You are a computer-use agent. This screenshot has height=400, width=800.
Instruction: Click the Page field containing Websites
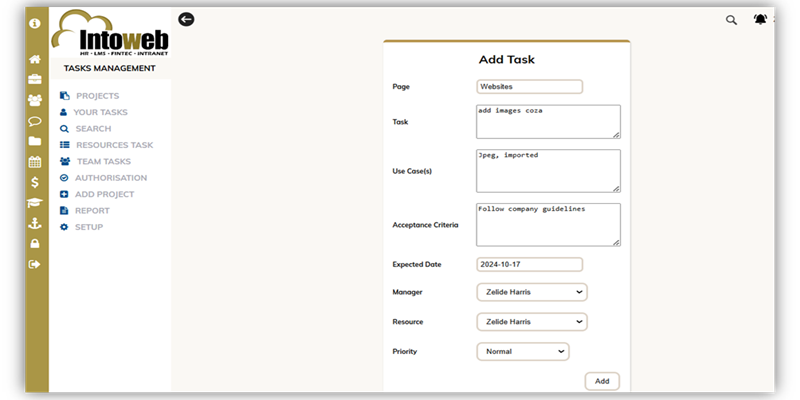[x=529, y=87]
